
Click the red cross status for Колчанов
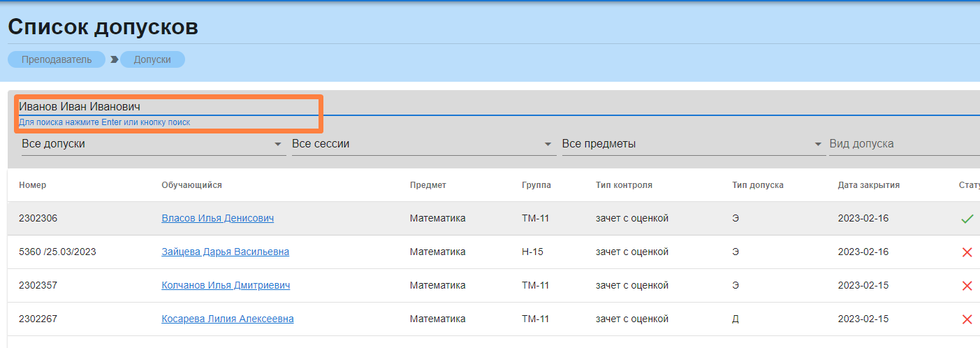pyautogui.click(x=967, y=286)
